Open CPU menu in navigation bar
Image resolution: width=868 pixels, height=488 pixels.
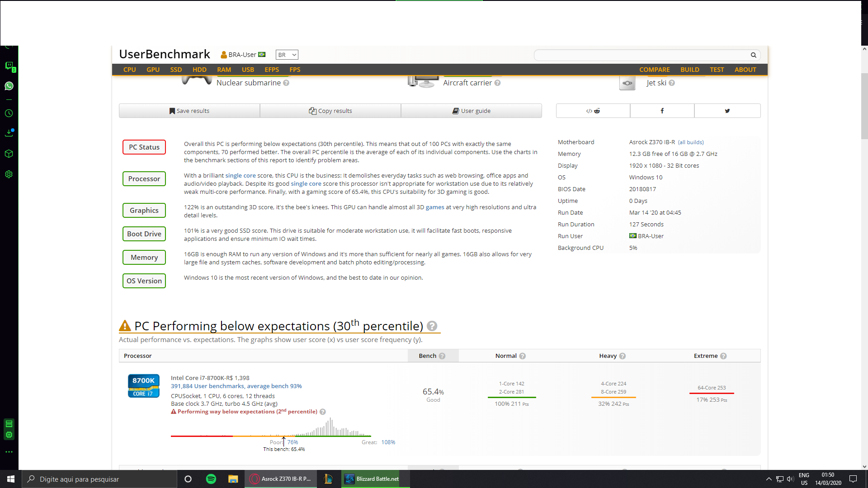(x=129, y=70)
